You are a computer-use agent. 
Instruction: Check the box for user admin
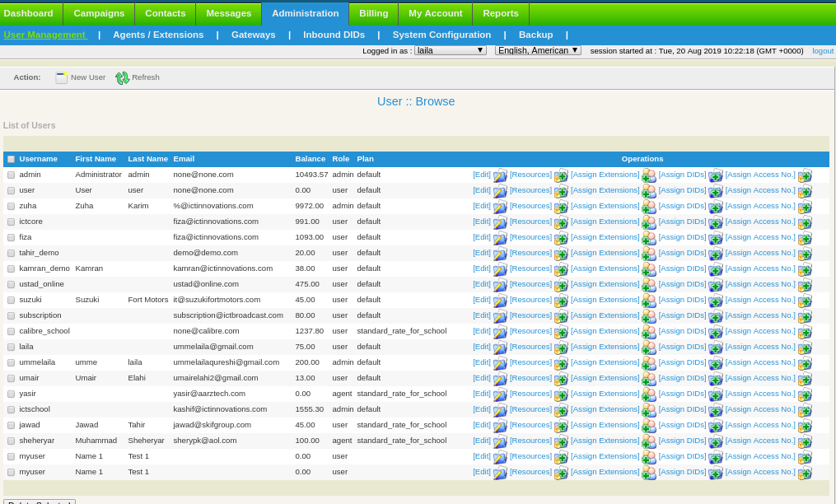tap(12, 175)
